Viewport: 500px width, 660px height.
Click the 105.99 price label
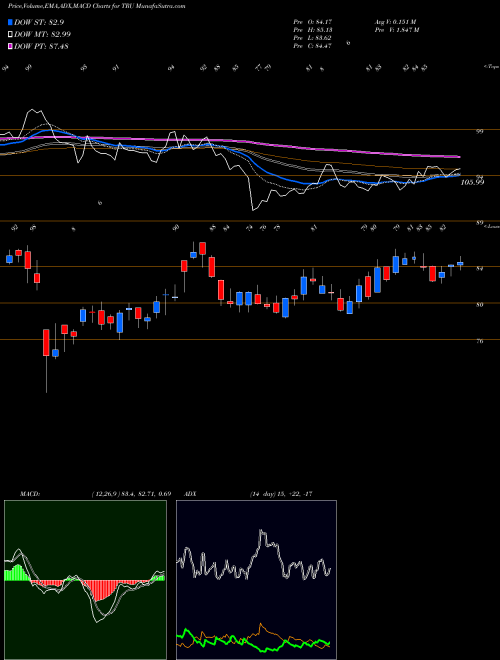point(473,182)
